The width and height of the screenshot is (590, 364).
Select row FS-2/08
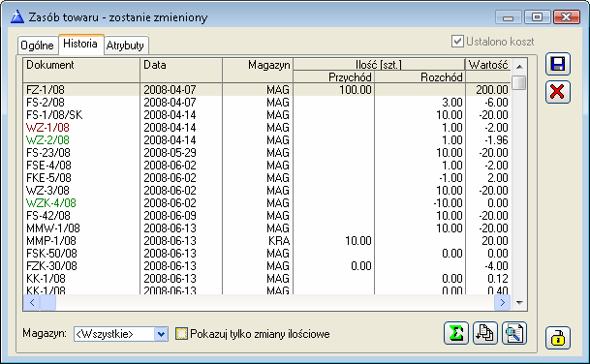pos(265,103)
